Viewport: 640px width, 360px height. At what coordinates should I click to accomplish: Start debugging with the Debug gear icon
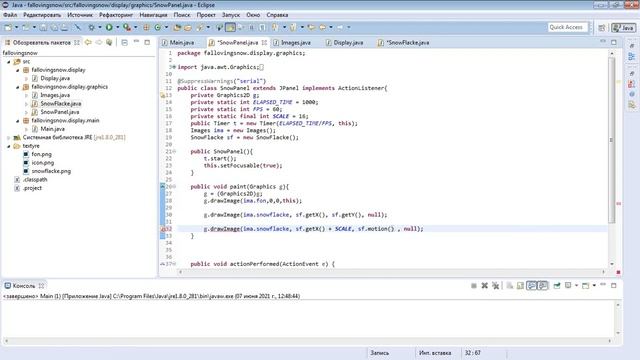click(x=91, y=27)
